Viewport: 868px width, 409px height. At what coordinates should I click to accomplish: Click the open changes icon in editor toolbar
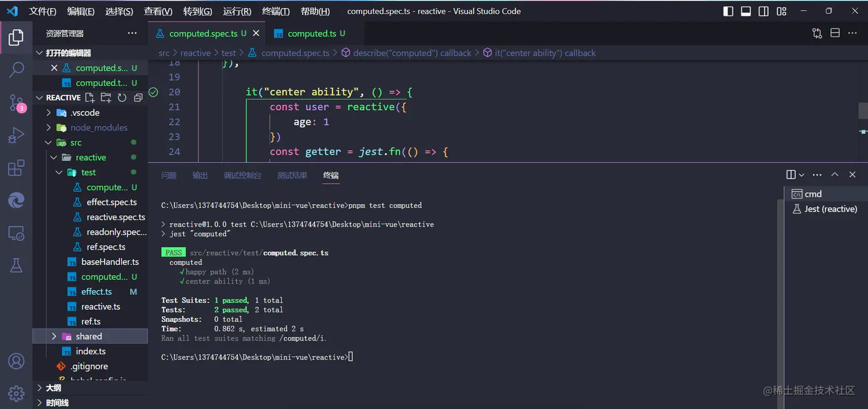[x=817, y=33]
